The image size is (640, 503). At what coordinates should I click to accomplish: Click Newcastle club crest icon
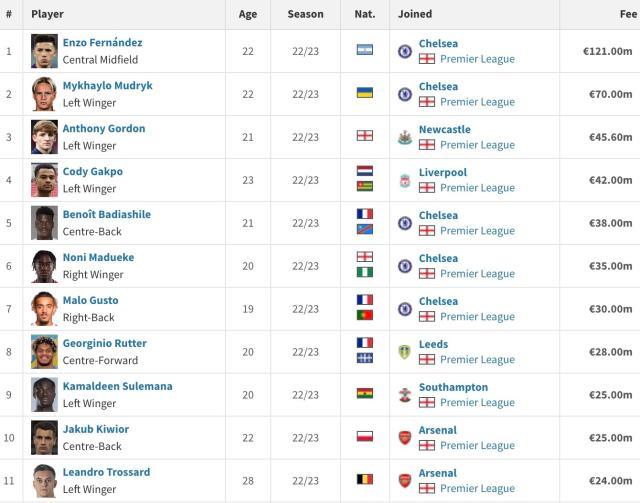[405, 137]
